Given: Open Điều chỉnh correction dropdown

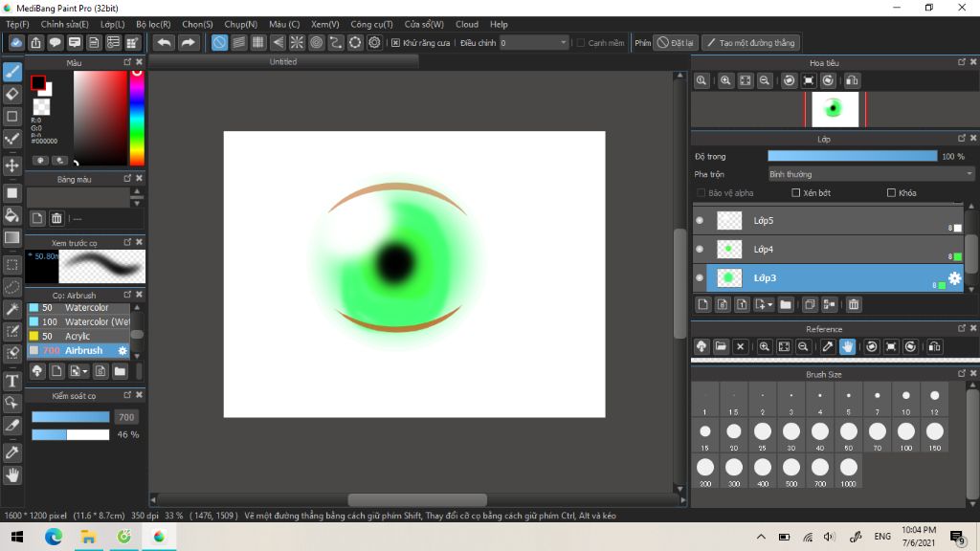Looking at the screenshot, I should coord(533,42).
